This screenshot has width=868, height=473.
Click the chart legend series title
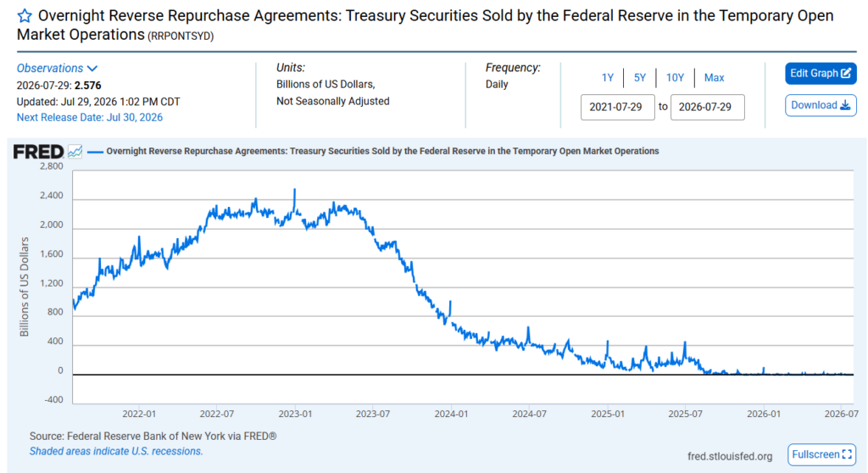click(382, 151)
